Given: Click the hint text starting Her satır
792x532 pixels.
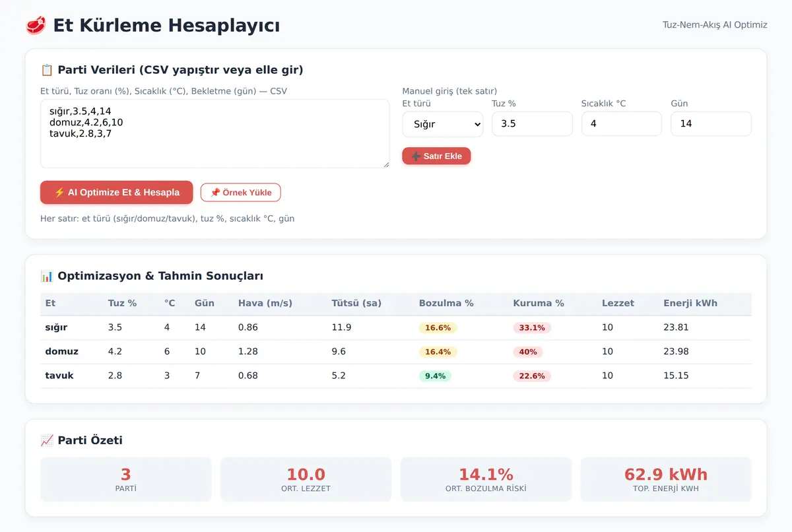Looking at the screenshot, I should pyautogui.click(x=168, y=218).
